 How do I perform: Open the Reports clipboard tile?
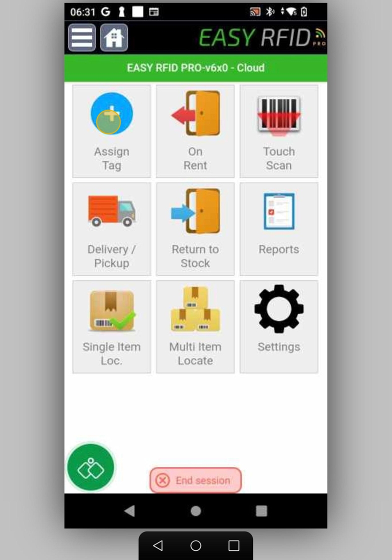279,229
